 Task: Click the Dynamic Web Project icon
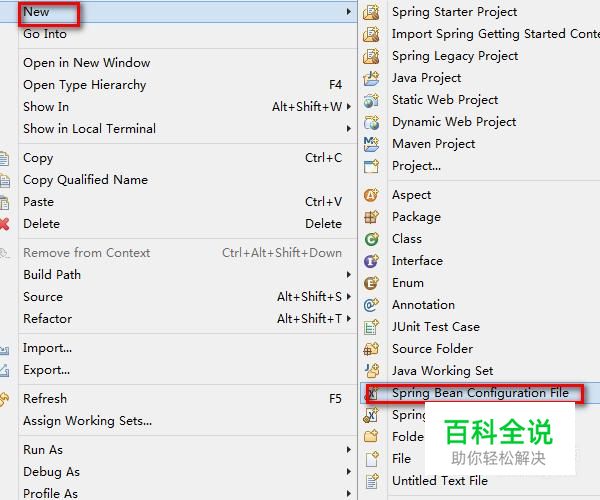371,122
